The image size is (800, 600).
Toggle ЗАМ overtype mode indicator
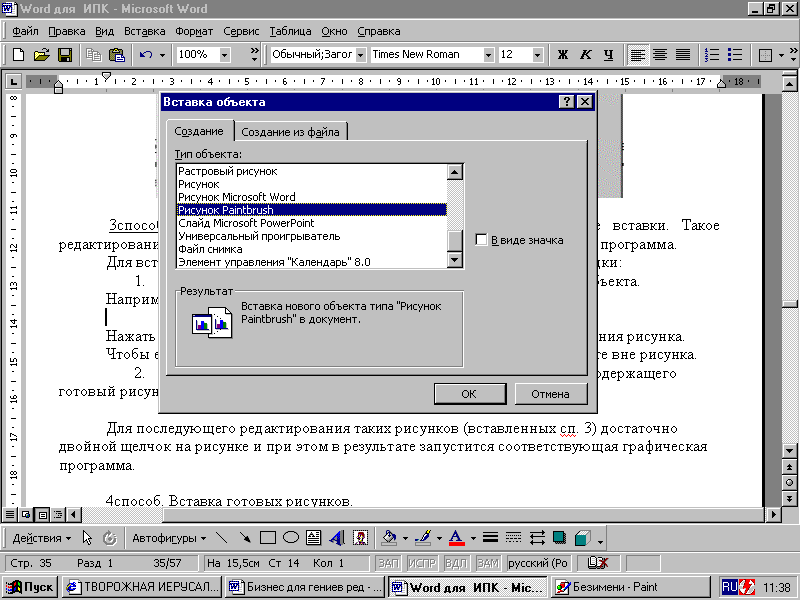click(488, 563)
